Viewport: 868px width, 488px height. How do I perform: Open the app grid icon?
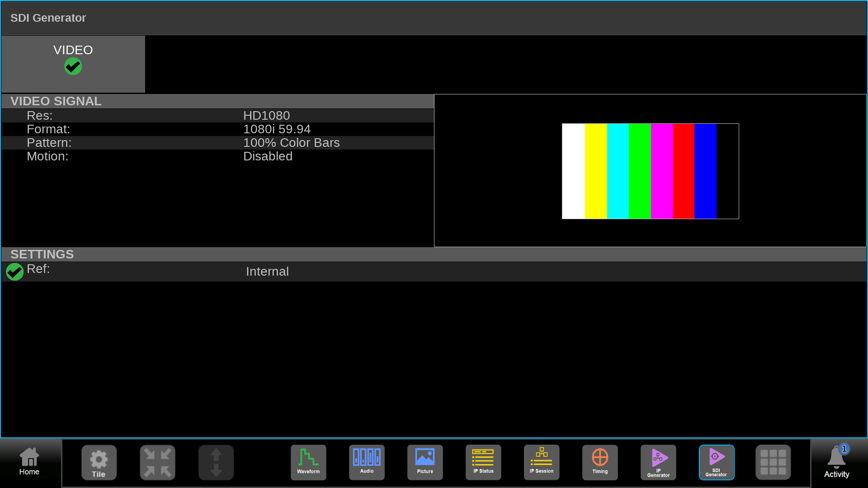tap(773, 462)
